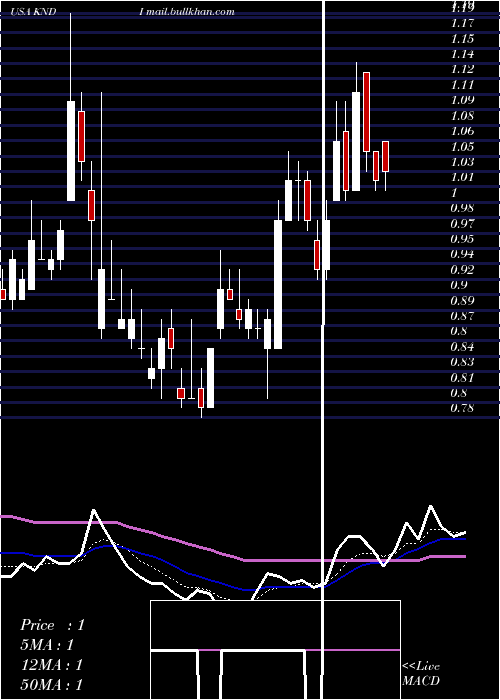
Task: Click the 0.81 axis label
Action: 462,378
